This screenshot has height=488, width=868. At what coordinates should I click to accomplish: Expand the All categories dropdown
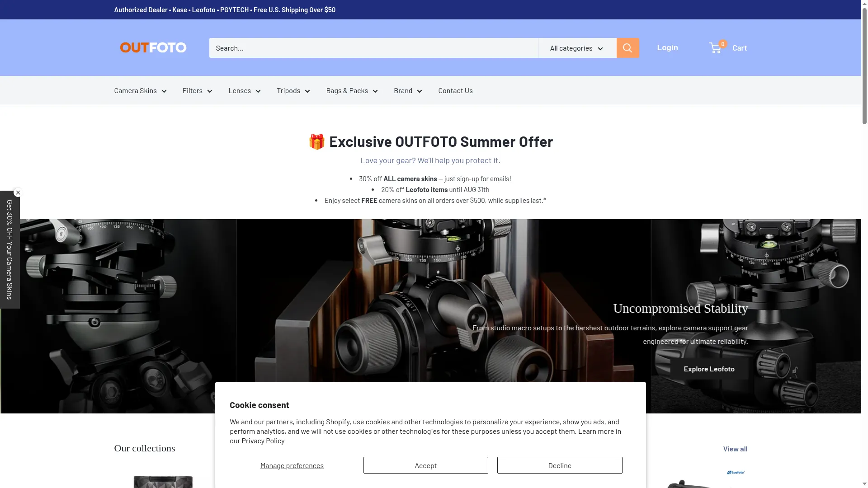point(577,48)
